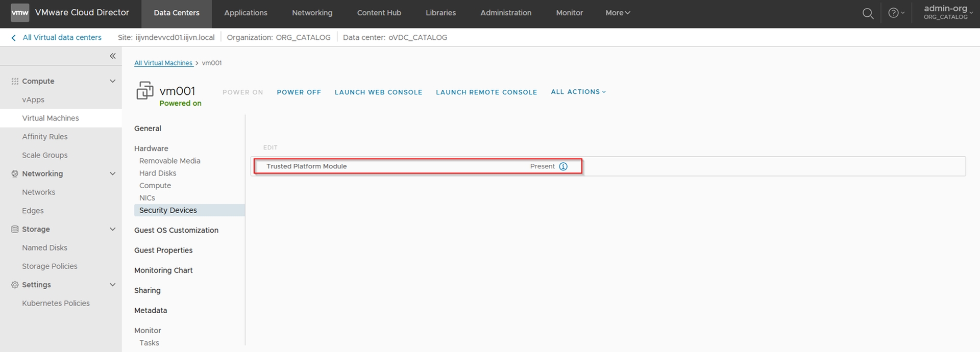Open the admin-org user menu
The image size is (980, 352).
(x=947, y=12)
